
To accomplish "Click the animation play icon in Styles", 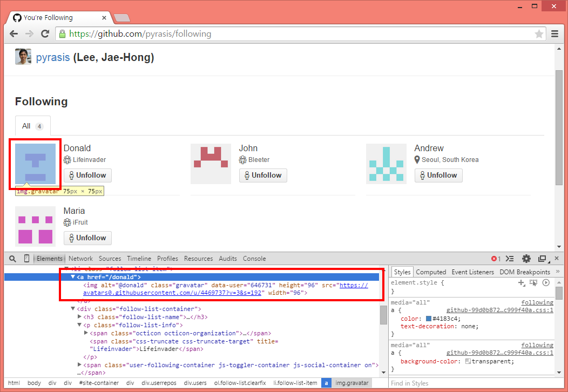I will pyautogui.click(x=546, y=282).
